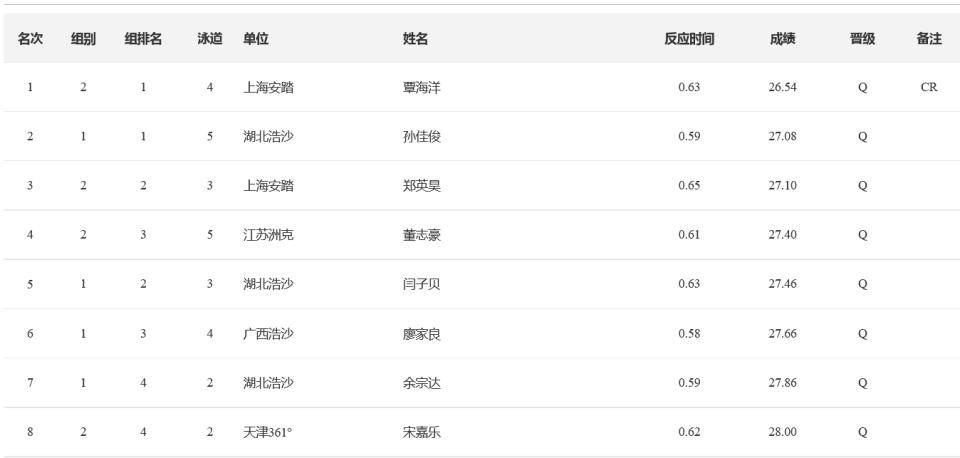Click the result time 28.00

click(783, 432)
